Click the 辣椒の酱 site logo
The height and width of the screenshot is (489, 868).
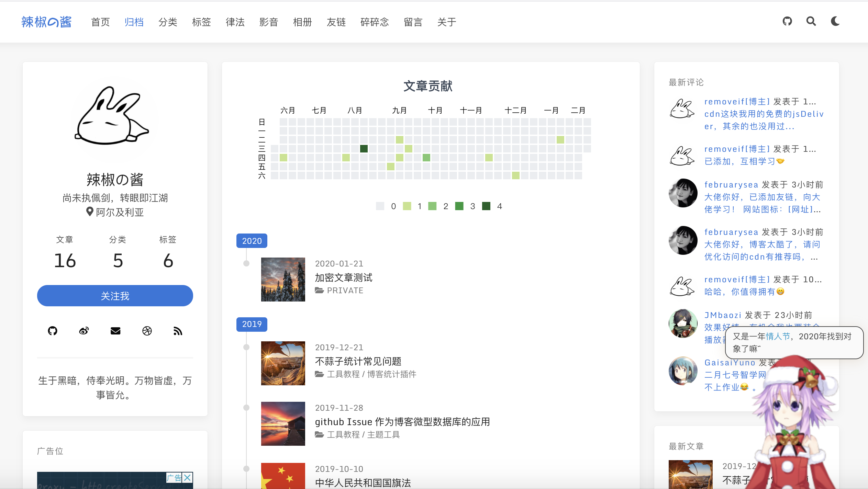[x=46, y=22]
